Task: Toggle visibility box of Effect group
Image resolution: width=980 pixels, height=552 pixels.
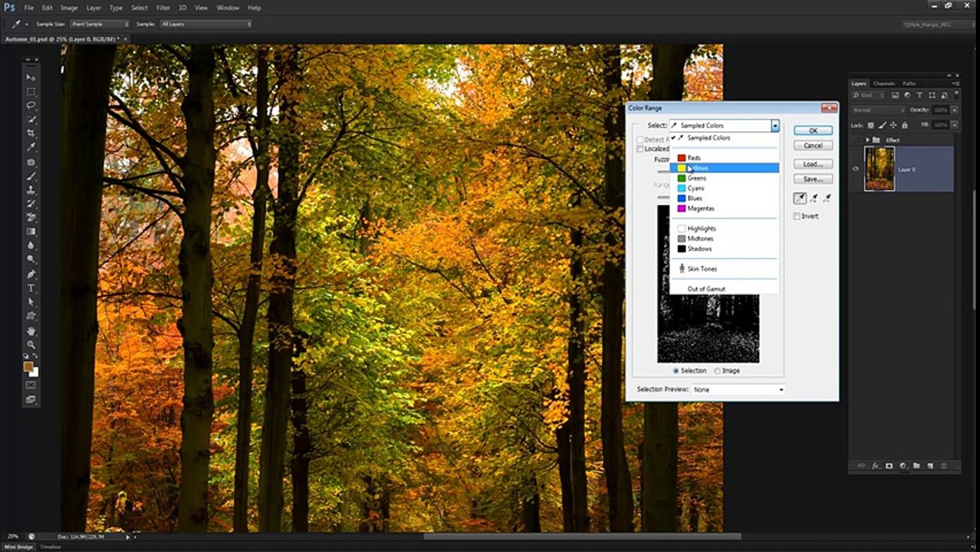Action: pyautogui.click(x=856, y=140)
